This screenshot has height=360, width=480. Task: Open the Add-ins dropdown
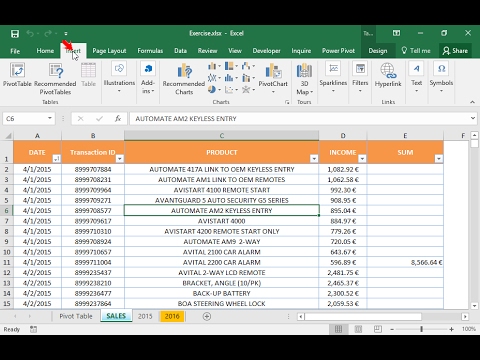click(x=148, y=77)
